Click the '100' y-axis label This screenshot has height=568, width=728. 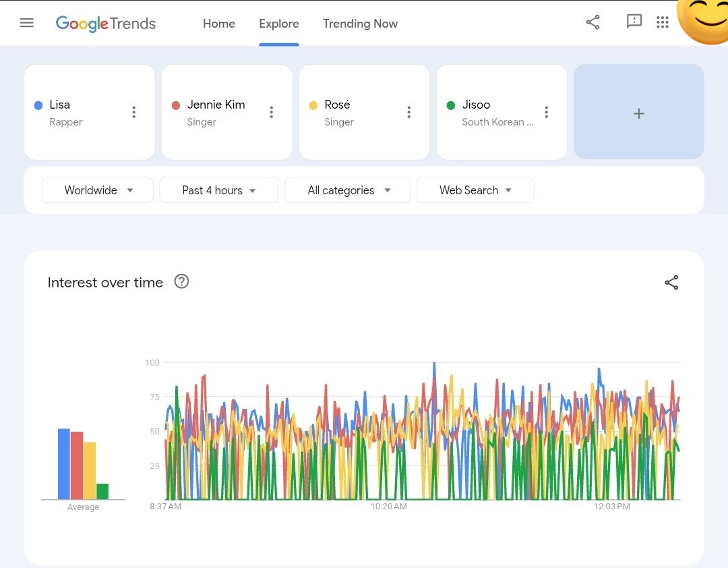(152, 362)
